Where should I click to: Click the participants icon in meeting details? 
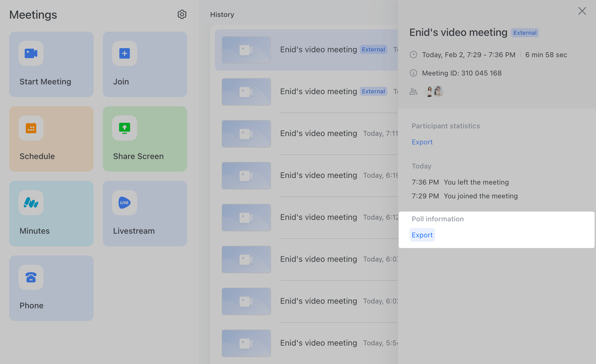point(413,91)
